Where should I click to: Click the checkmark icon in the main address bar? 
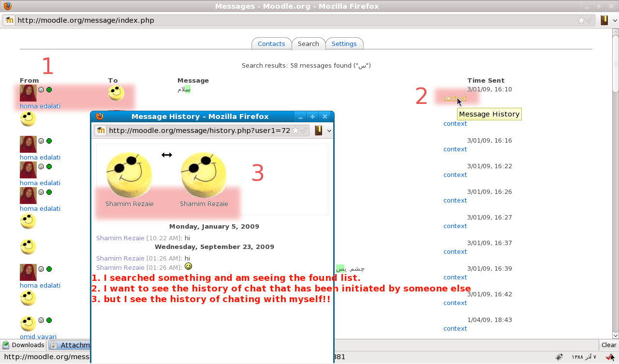click(589, 20)
